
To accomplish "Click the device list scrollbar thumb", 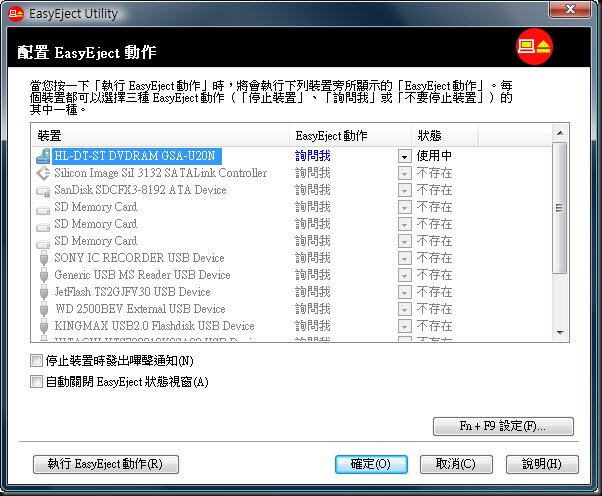I will (560, 208).
